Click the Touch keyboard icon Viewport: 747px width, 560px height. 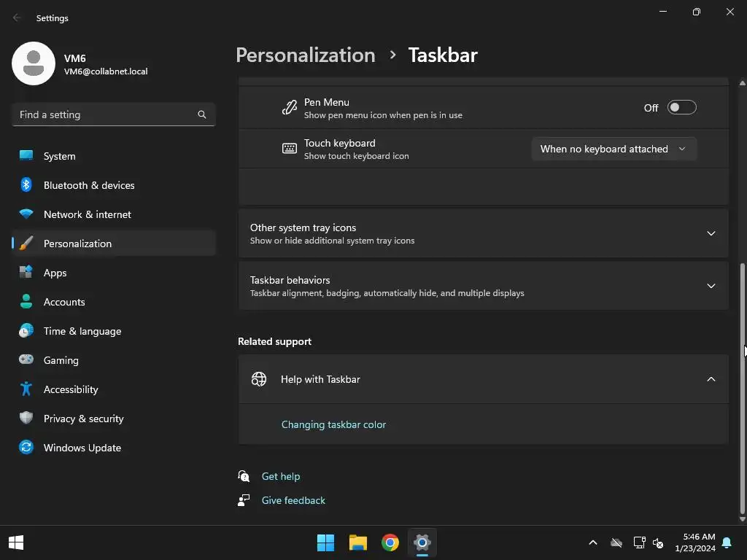point(289,149)
